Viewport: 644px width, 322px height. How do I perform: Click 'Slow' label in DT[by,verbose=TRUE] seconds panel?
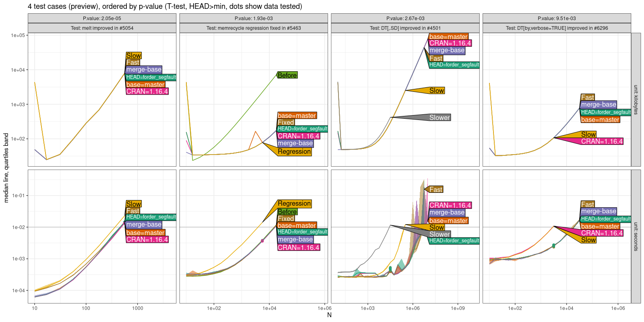click(x=588, y=240)
